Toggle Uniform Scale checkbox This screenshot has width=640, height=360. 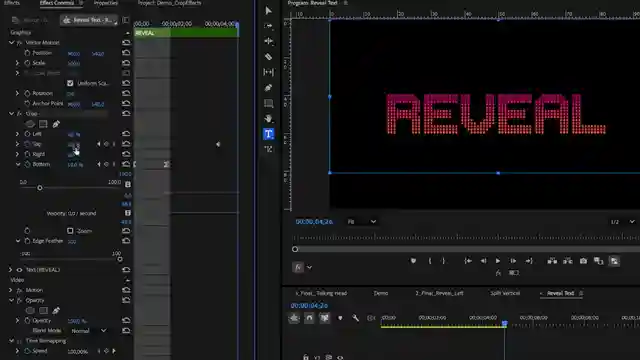(70, 83)
